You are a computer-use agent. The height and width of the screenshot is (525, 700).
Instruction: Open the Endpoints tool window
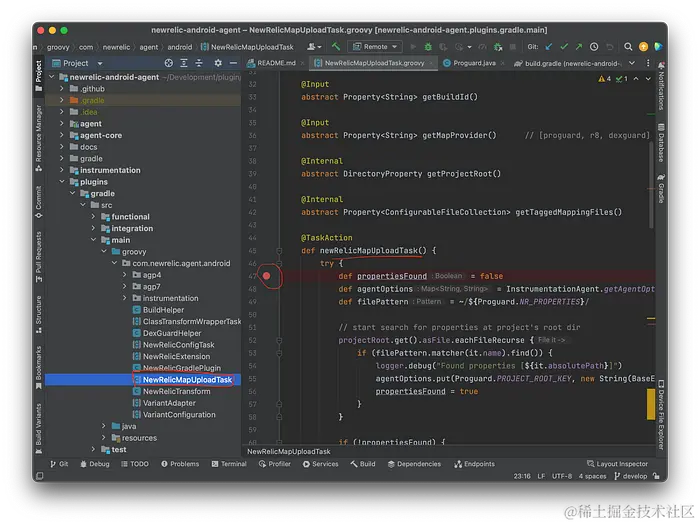(475, 464)
